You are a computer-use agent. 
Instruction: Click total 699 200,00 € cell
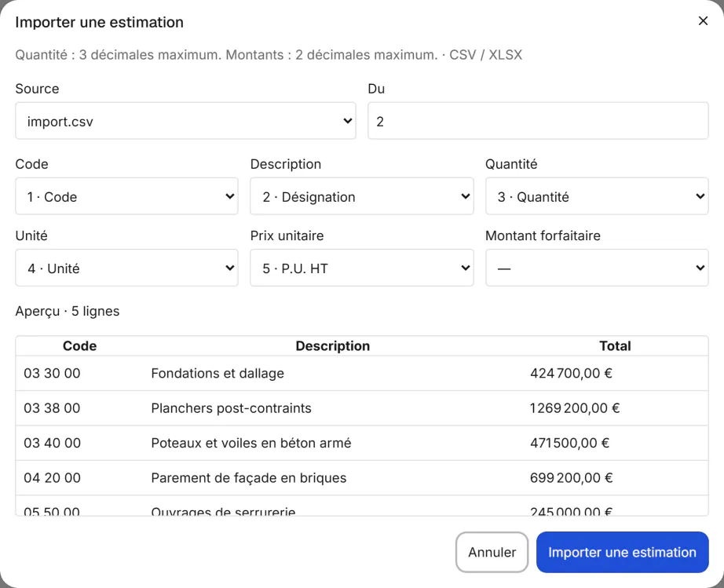[571, 477]
